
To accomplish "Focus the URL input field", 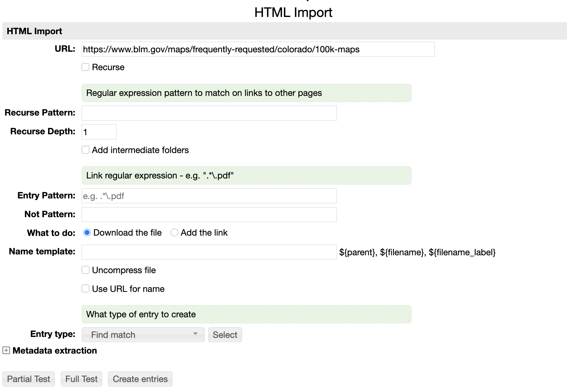I will [258, 49].
